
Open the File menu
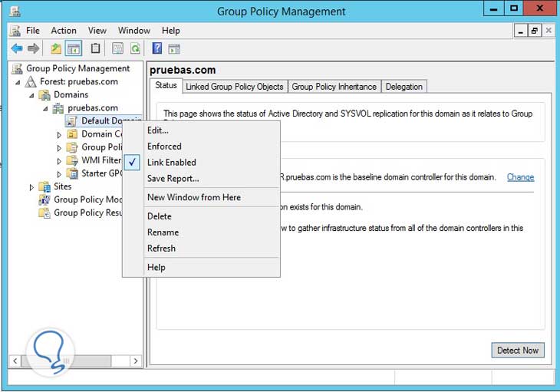pos(33,31)
